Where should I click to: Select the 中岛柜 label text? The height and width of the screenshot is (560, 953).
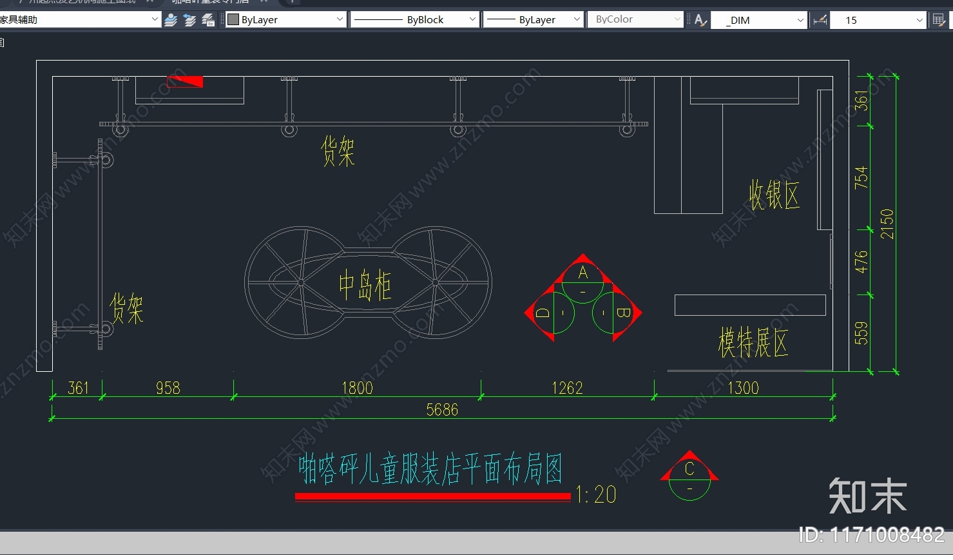365,285
